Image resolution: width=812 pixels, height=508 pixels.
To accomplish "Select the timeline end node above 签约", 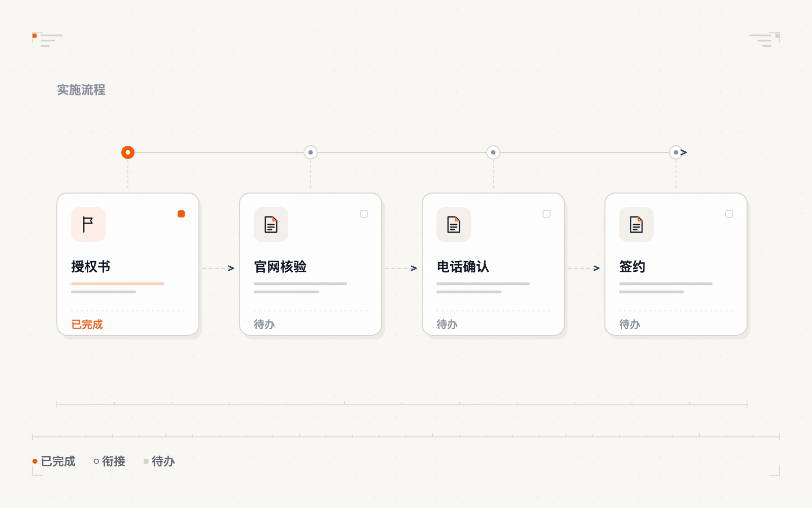I will 676,152.
